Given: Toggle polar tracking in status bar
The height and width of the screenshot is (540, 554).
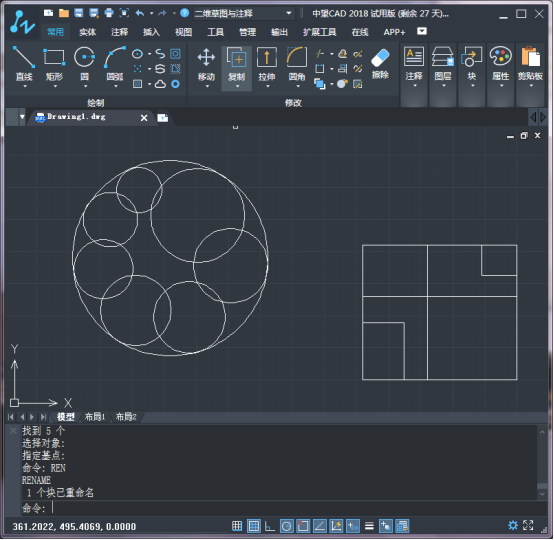Looking at the screenshot, I should 287,526.
